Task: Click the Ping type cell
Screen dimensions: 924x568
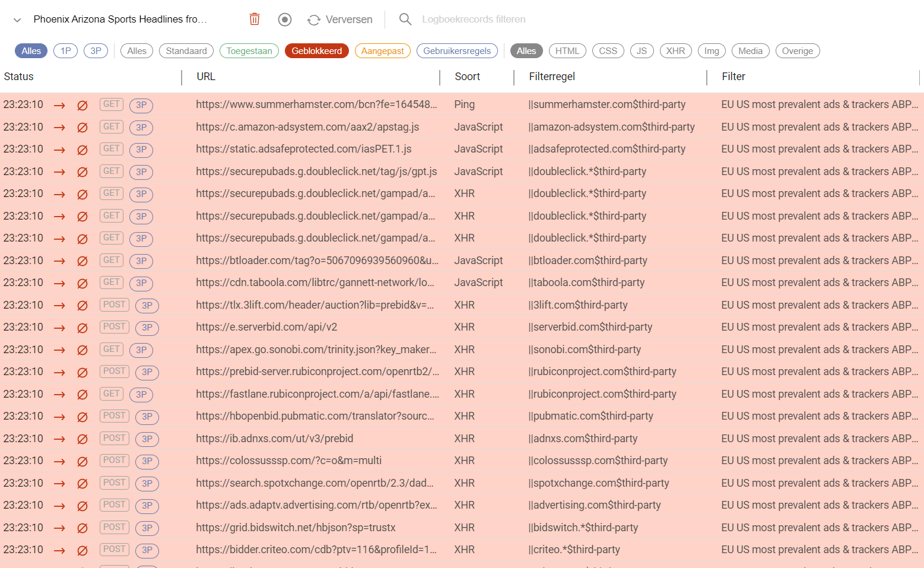Action: tap(465, 104)
